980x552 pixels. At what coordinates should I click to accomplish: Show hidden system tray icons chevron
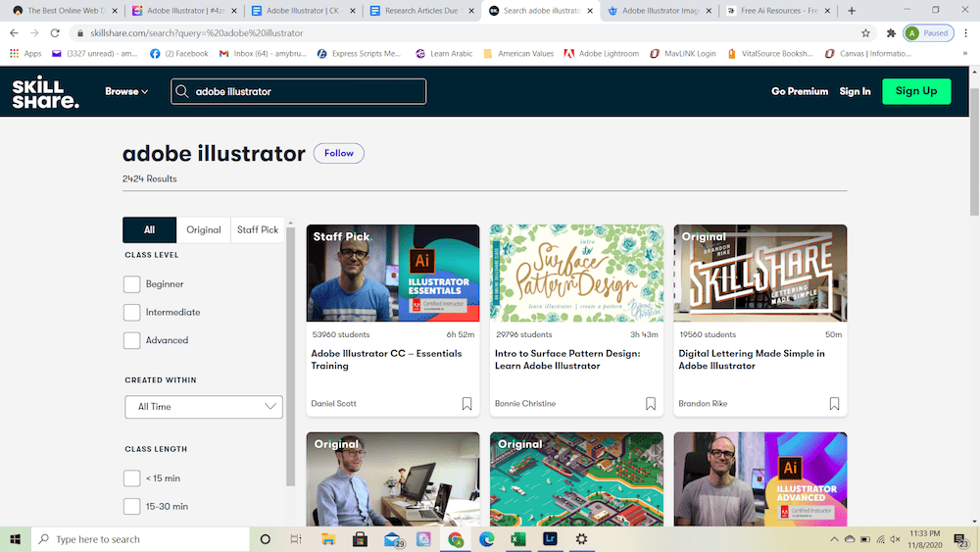pos(834,539)
